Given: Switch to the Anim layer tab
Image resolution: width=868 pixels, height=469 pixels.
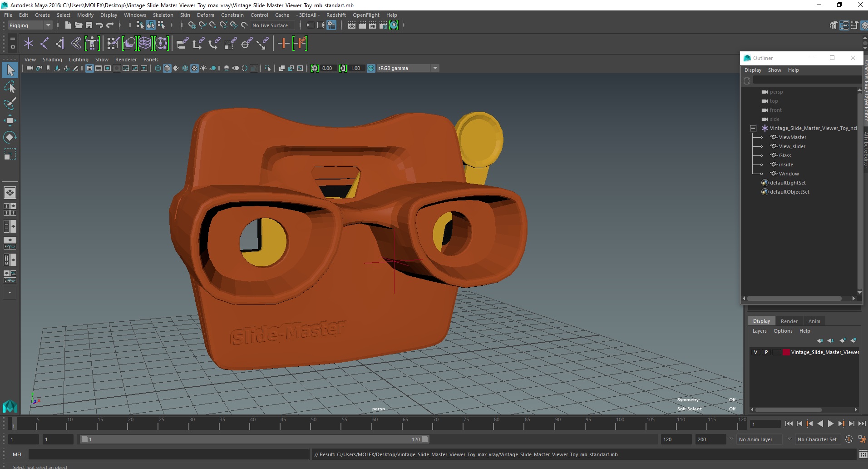Looking at the screenshot, I should point(814,321).
